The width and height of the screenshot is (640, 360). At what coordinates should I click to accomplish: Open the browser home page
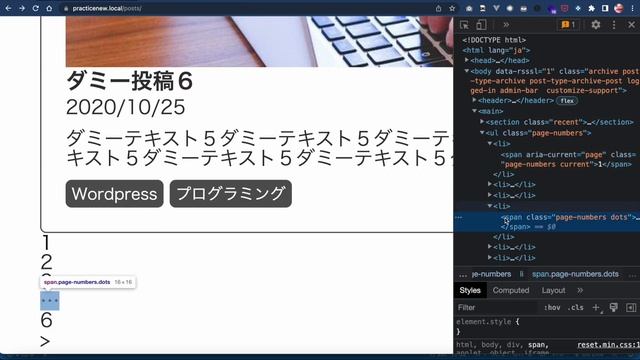click(49, 8)
